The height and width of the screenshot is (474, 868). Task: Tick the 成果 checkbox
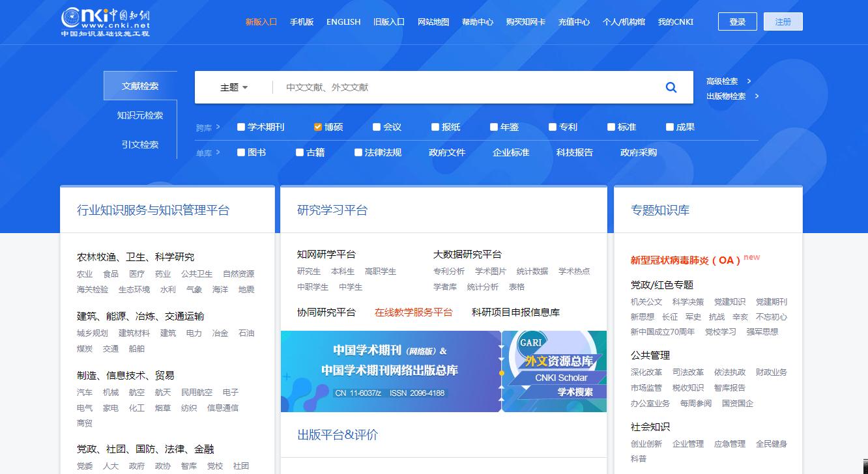pyautogui.click(x=670, y=127)
